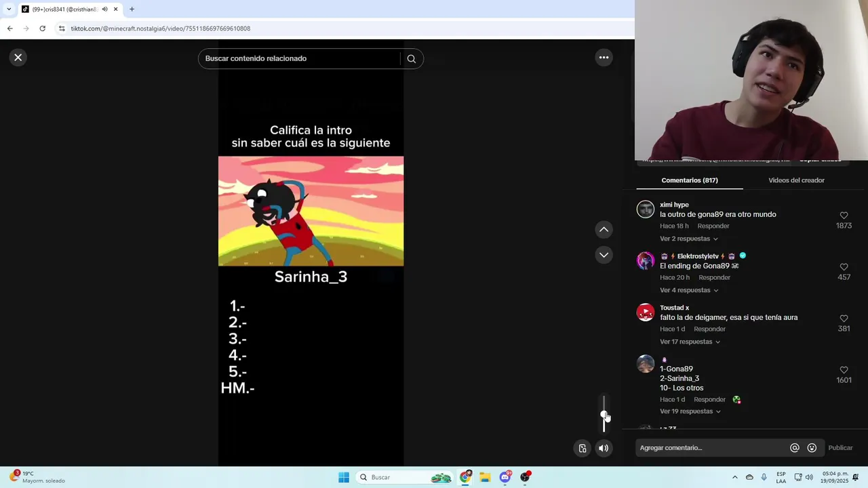Click the taskbar Buscar search box
The height and width of the screenshot is (488, 868).
[406, 477]
